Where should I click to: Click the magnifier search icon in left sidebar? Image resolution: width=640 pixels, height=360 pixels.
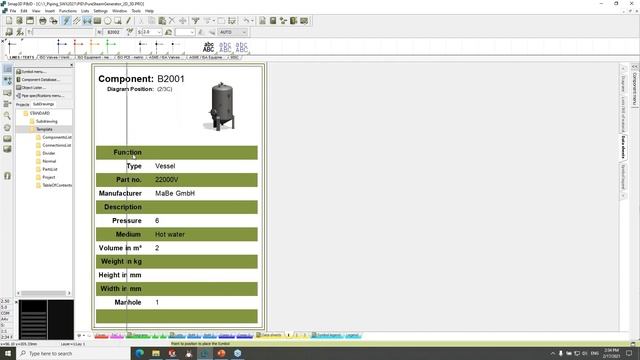[7, 116]
